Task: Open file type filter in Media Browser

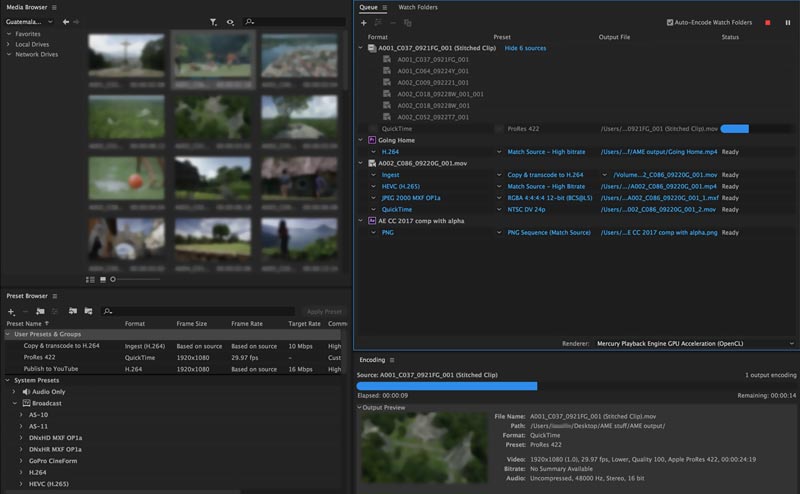Action: coord(213,22)
